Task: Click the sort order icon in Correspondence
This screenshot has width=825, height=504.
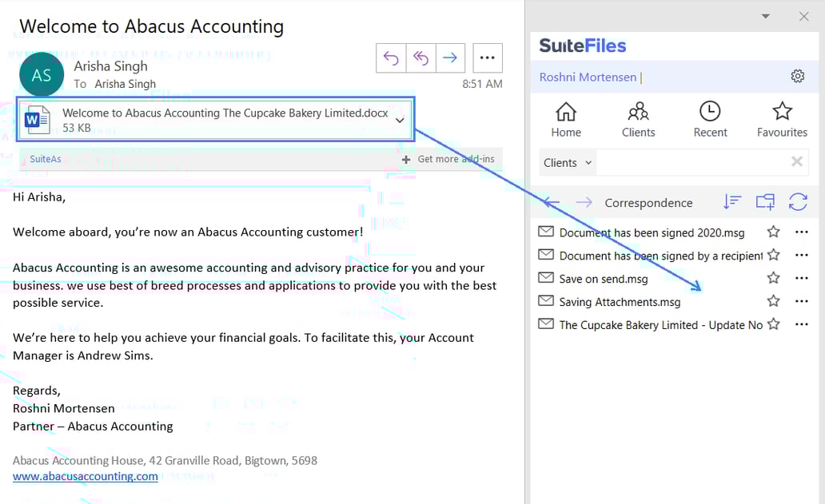Action: pos(732,202)
